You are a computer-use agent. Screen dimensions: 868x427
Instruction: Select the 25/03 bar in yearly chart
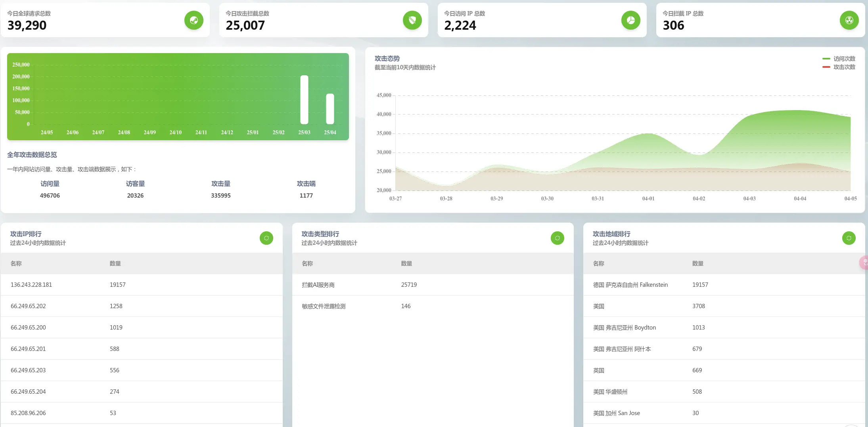[304, 100]
